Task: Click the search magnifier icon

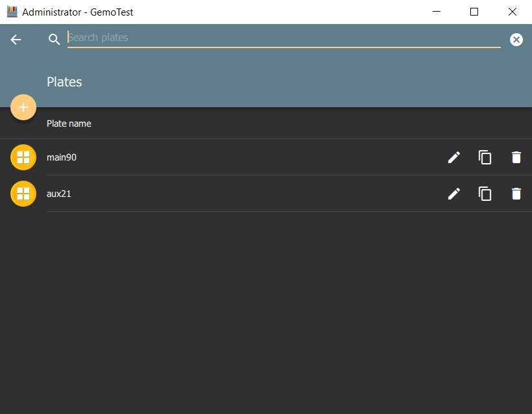Action: [54, 40]
